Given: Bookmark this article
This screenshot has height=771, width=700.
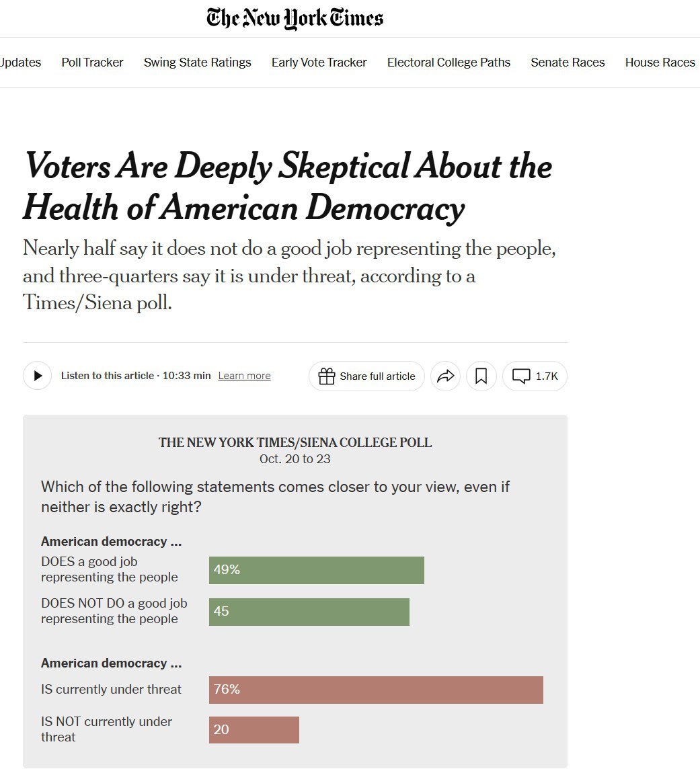Looking at the screenshot, I should pos(481,376).
